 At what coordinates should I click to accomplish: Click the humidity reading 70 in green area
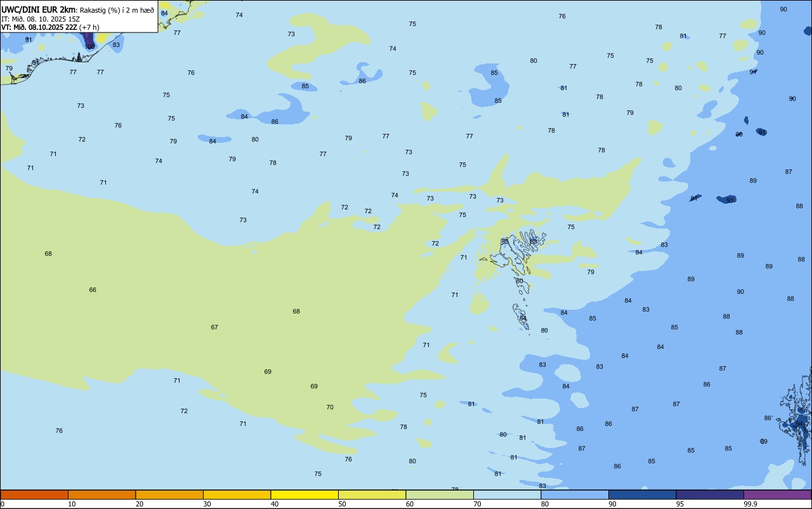(330, 407)
